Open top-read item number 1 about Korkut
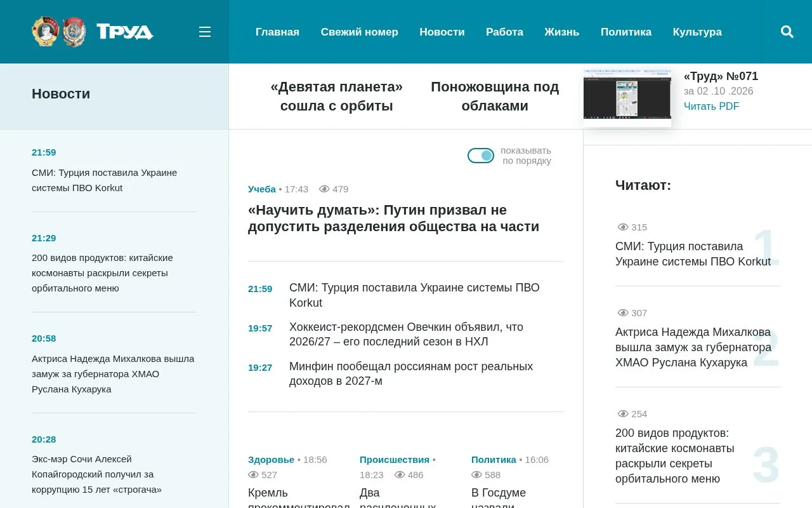Viewport: 812px width, 508px height. click(693, 254)
